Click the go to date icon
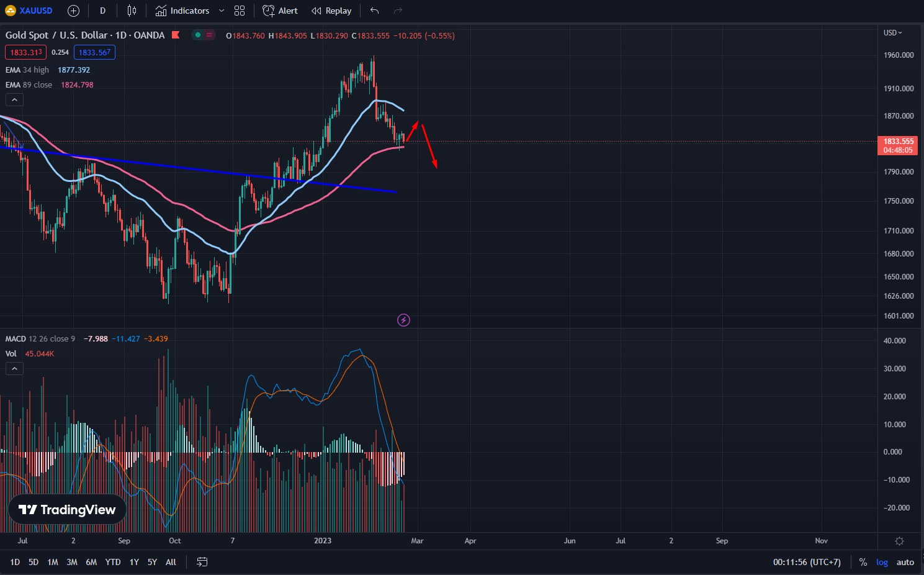This screenshot has width=924, height=575. point(202,562)
